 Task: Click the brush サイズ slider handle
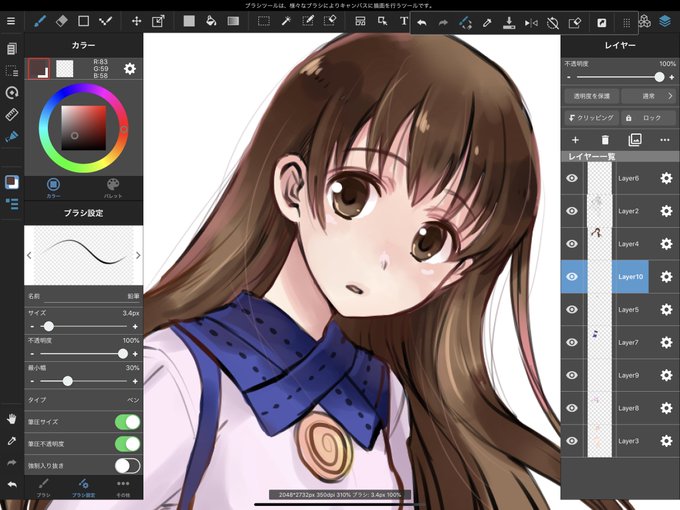coord(49,326)
